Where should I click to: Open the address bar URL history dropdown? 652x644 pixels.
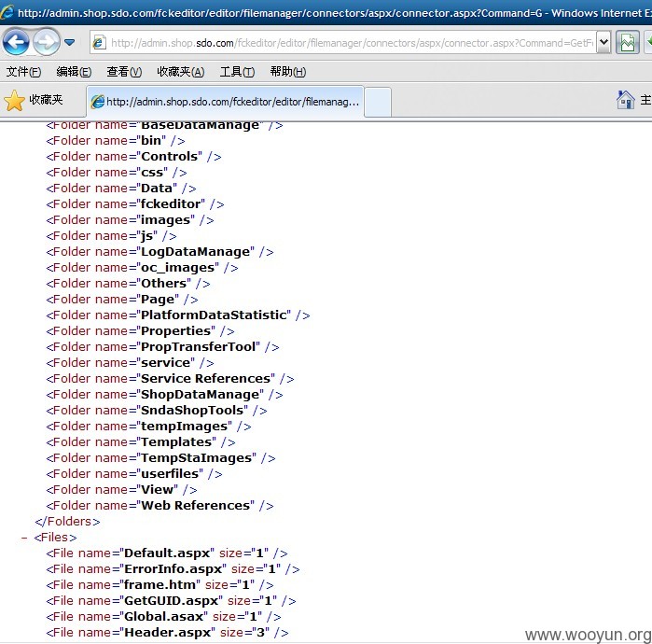point(603,42)
